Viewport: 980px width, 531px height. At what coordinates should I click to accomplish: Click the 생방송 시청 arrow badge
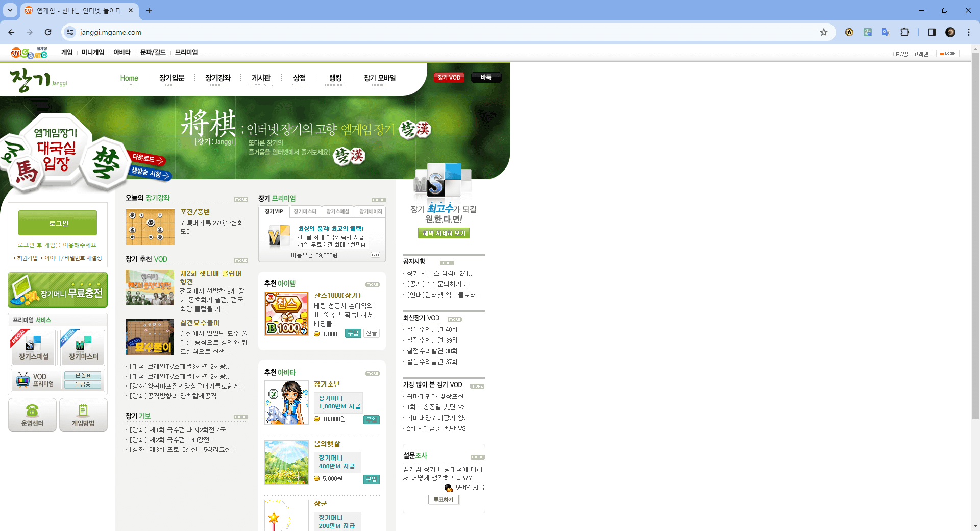coord(151,173)
